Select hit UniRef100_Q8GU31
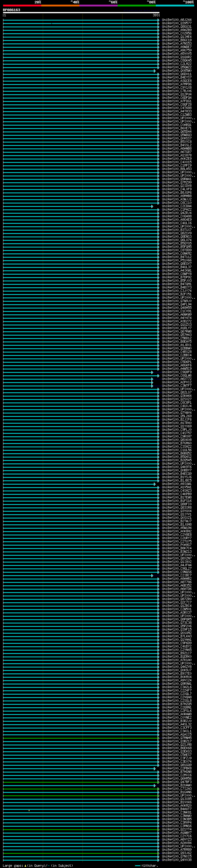Viewport: 197px width, 868px height. 177,26
